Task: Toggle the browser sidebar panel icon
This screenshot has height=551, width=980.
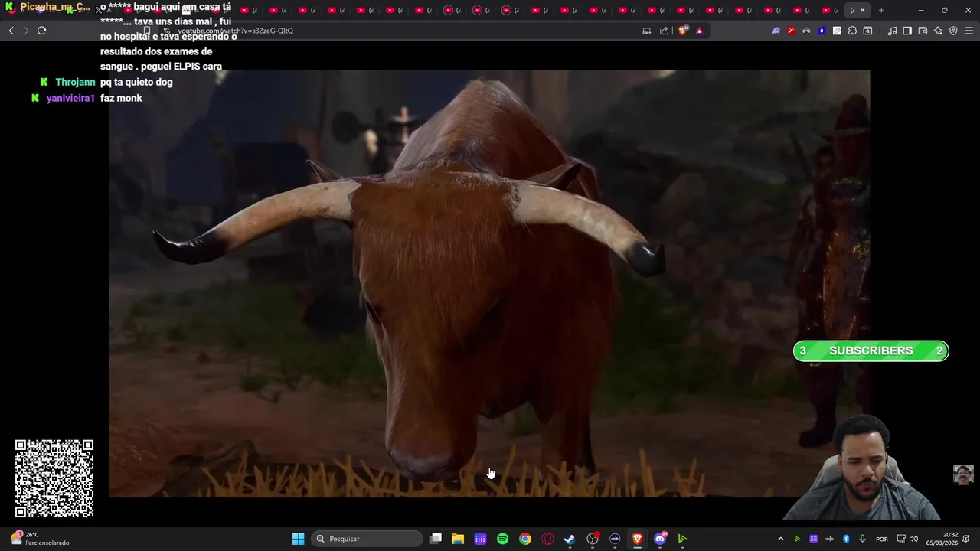Action: coord(907,31)
